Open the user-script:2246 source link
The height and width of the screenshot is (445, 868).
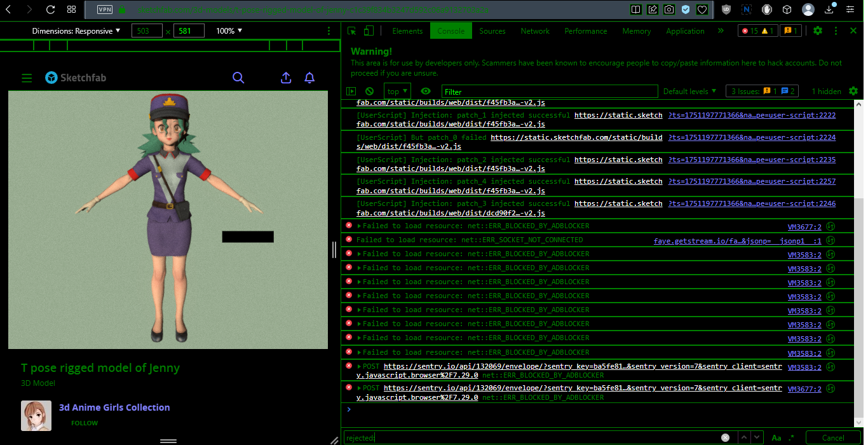click(x=752, y=203)
